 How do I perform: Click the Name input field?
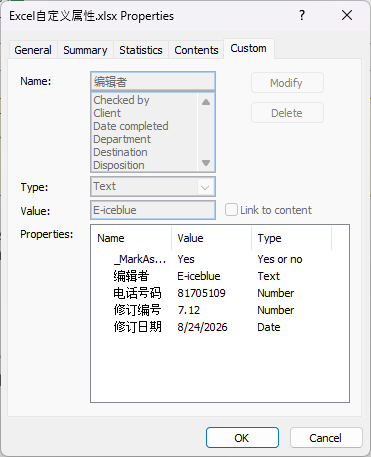(153, 81)
